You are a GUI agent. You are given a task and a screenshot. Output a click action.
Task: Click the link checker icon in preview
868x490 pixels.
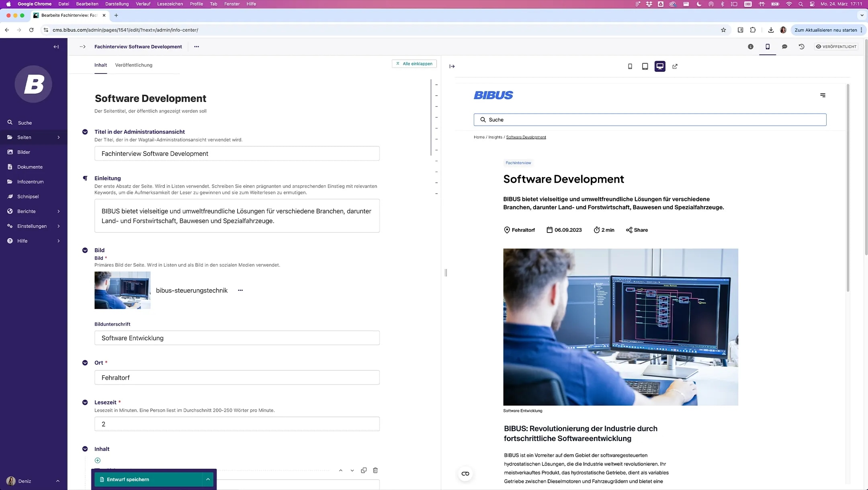click(465, 474)
